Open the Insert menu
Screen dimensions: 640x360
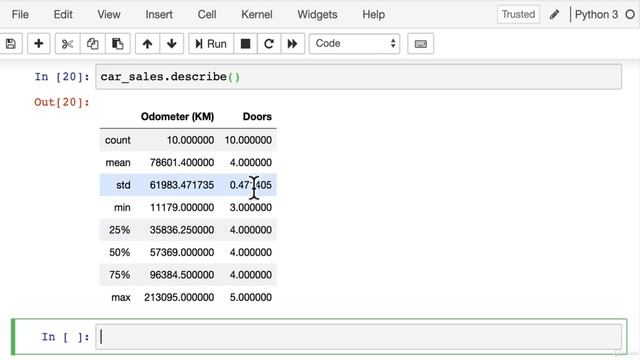[x=159, y=15]
